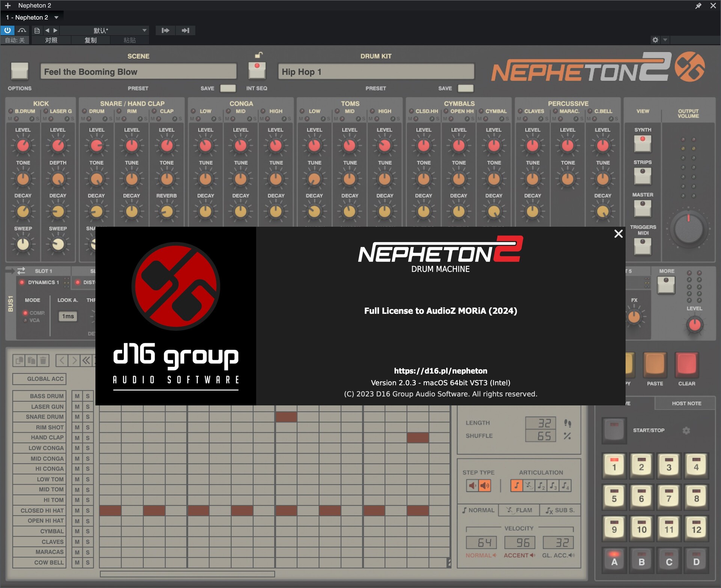Toggle the TRIGGERS MIDI view button

tap(643, 246)
